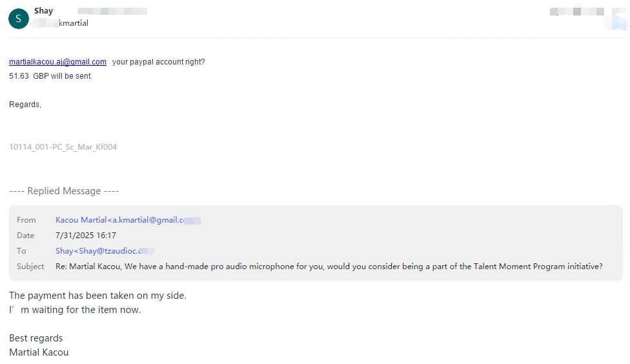630x364 pixels.
Task: Click the green S sender avatar
Action: (19, 19)
